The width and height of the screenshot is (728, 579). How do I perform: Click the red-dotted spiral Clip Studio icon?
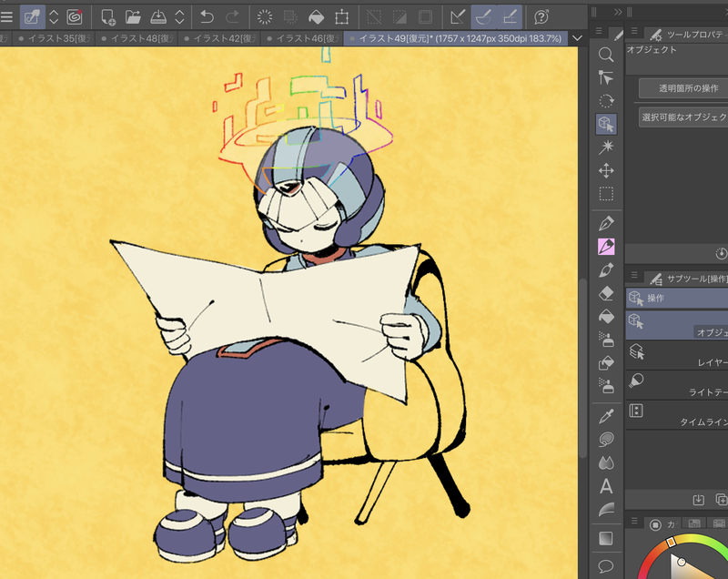coord(75,17)
